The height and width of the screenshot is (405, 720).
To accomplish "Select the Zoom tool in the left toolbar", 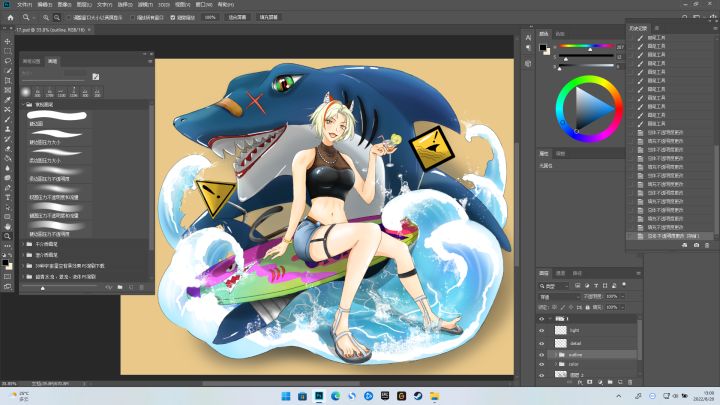I will (x=7, y=237).
